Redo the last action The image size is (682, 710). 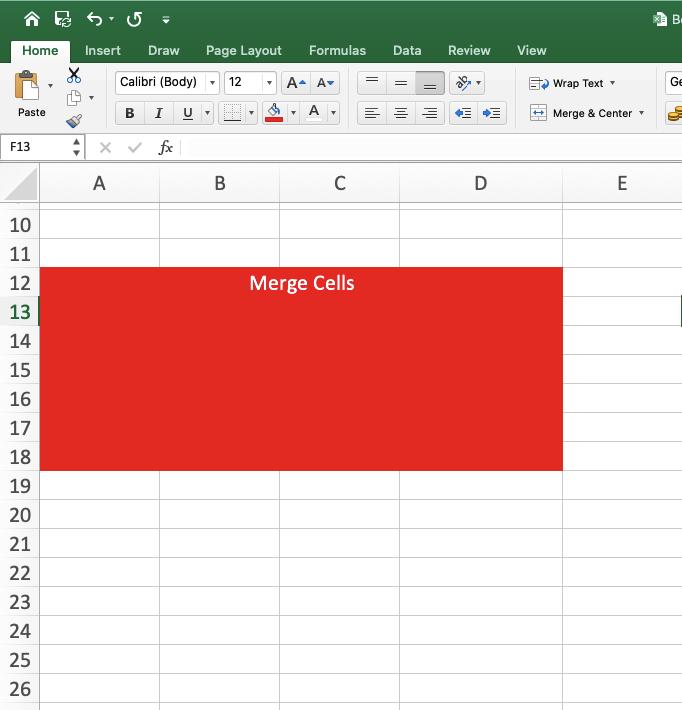tap(134, 19)
